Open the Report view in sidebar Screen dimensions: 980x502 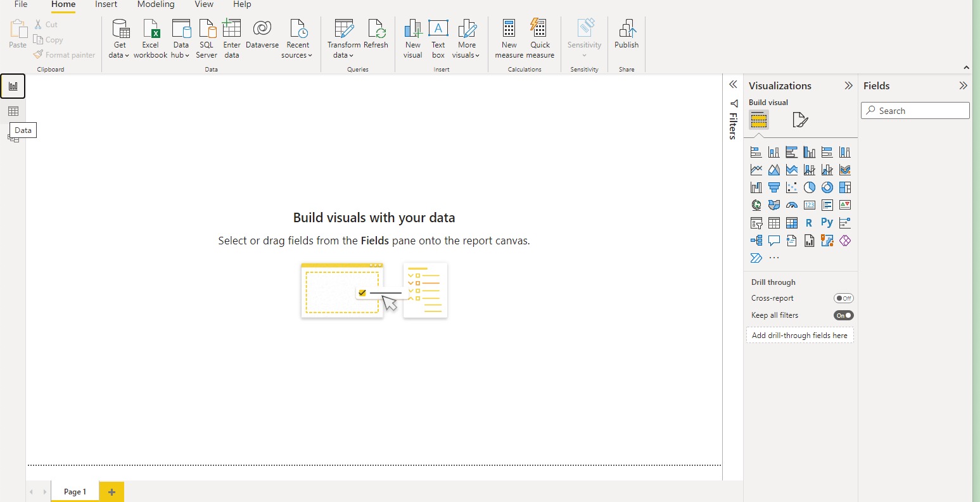(x=13, y=86)
